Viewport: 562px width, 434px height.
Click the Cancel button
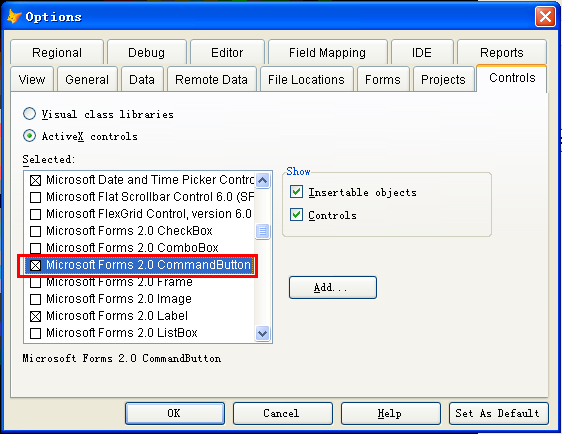coord(283,414)
